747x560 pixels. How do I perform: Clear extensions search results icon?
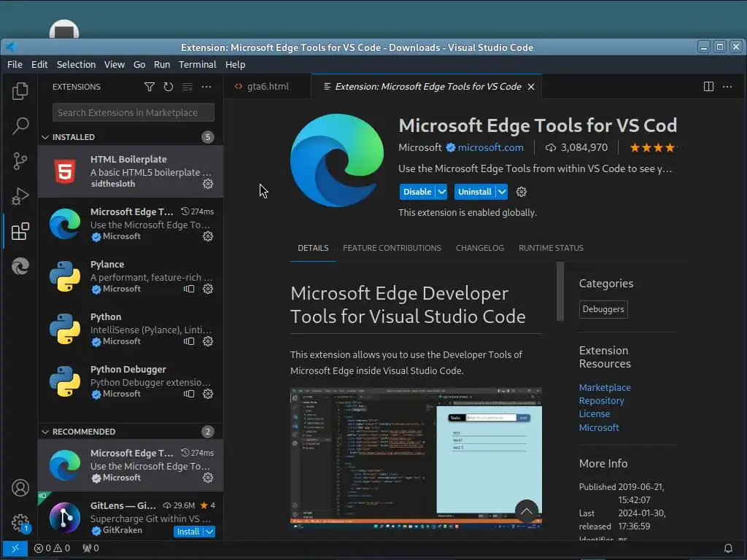(187, 87)
